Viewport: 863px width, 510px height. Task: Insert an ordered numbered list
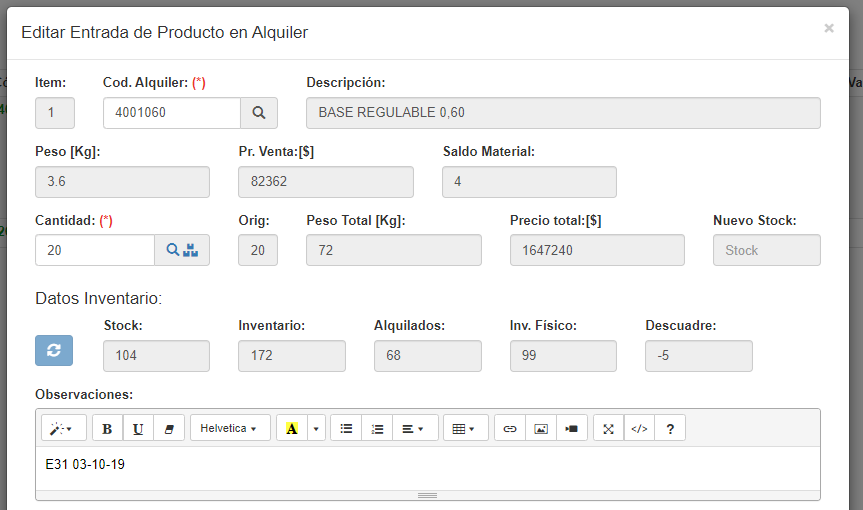[377, 428]
